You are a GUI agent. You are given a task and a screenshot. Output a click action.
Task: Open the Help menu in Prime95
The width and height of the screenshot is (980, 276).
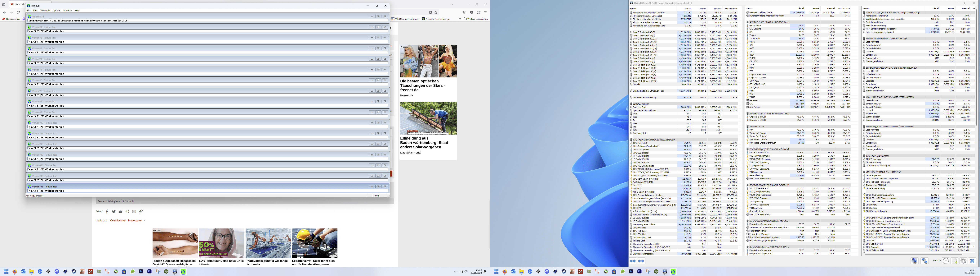(77, 11)
